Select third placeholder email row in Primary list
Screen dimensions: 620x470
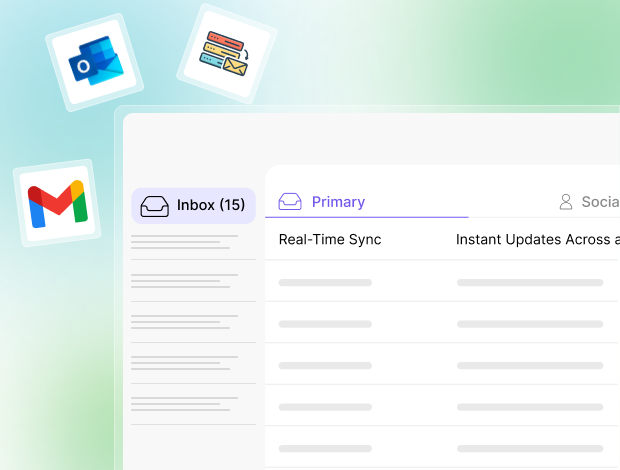[x=442, y=366]
